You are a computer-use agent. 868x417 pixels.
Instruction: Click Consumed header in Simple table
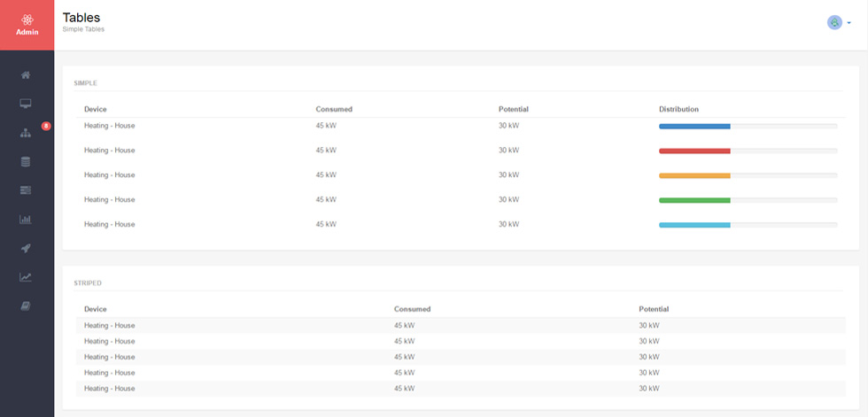click(x=334, y=110)
